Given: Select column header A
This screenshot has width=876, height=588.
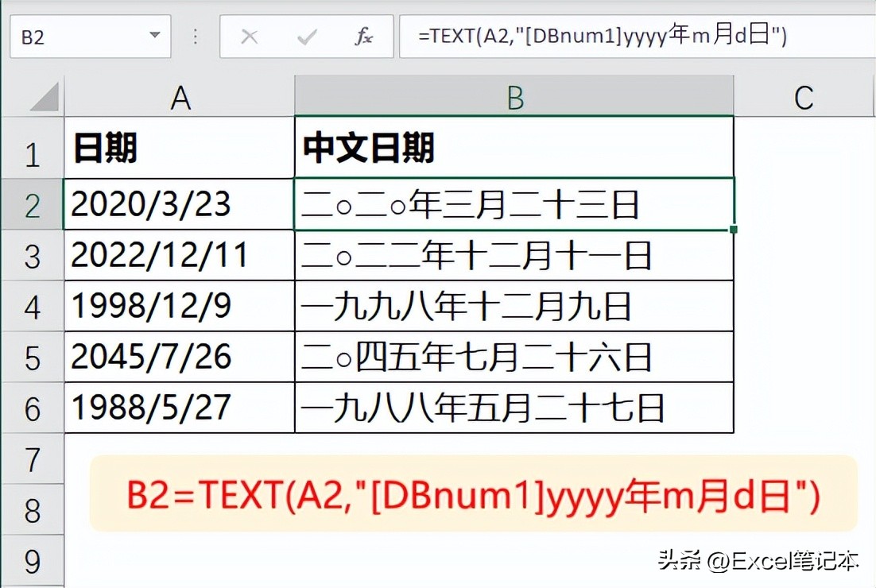Looking at the screenshot, I should [180, 96].
